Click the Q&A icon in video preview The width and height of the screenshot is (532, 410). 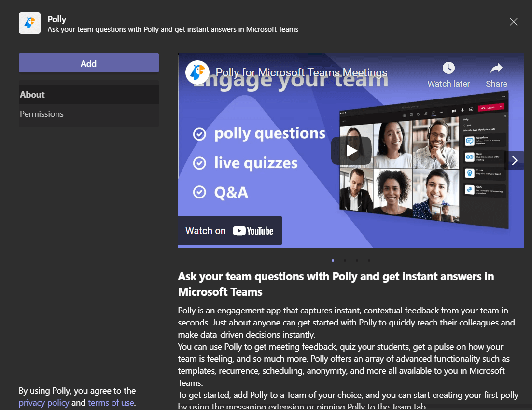click(x=469, y=190)
